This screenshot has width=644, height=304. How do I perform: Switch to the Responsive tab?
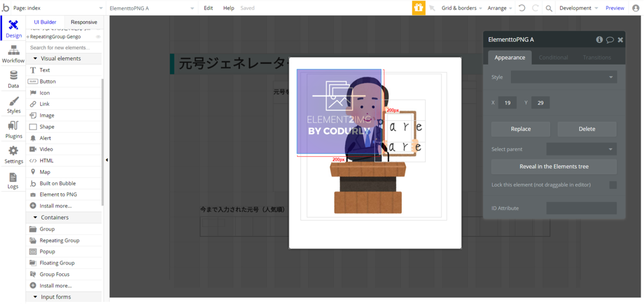pyautogui.click(x=84, y=22)
